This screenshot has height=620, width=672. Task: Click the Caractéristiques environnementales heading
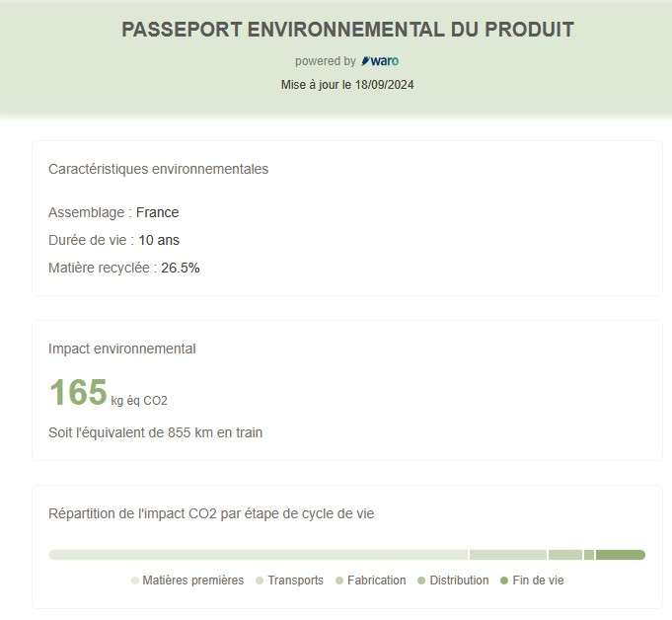point(158,169)
